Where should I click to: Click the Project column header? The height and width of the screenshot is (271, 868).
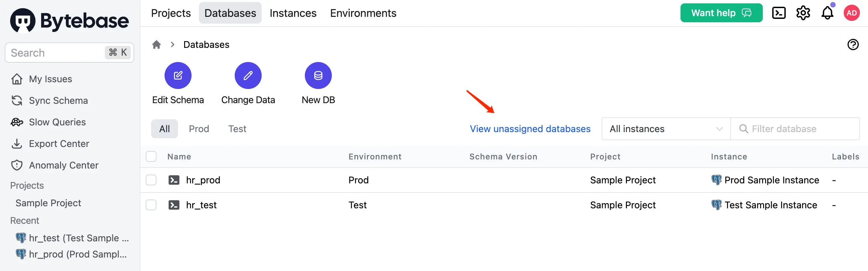click(x=605, y=156)
